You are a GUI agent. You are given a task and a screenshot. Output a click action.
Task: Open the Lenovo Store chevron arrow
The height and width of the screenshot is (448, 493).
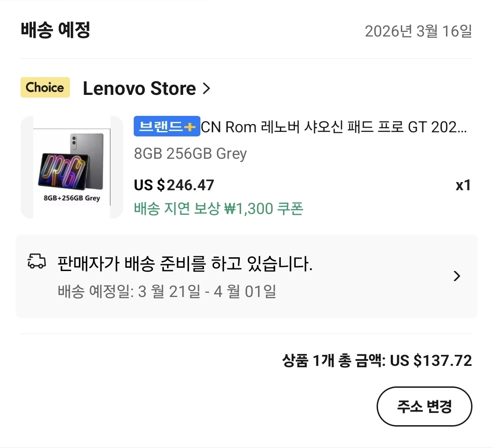206,88
